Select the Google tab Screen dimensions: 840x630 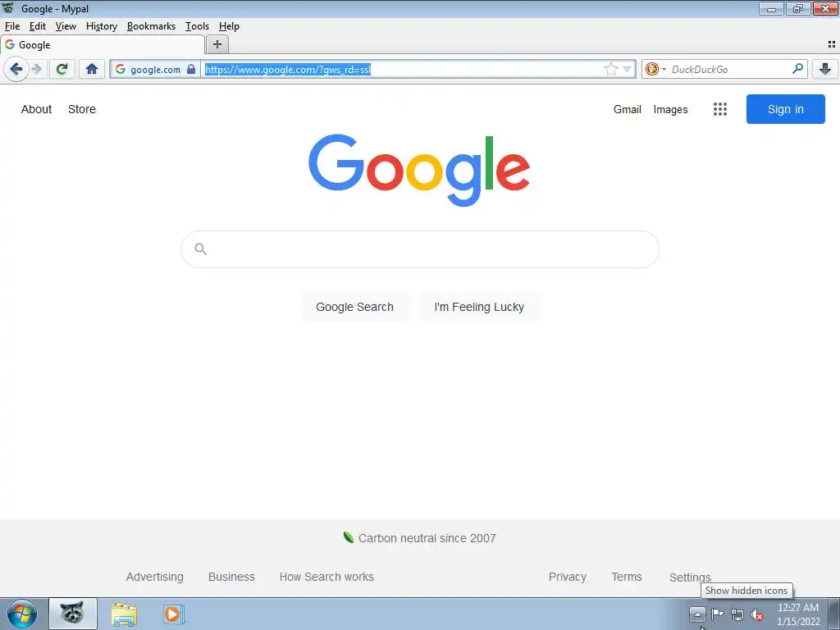tap(103, 45)
